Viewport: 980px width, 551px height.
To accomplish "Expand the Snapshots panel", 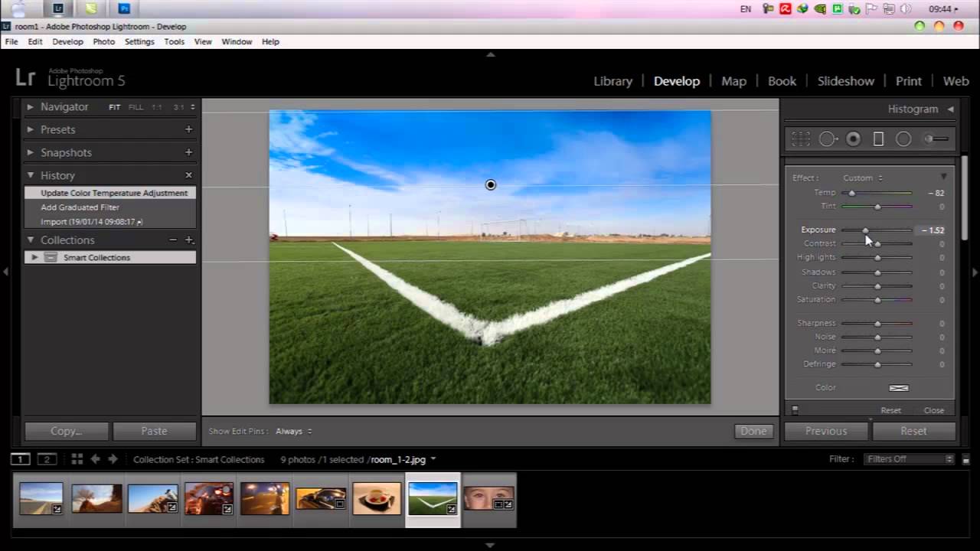I will (x=31, y=152).
